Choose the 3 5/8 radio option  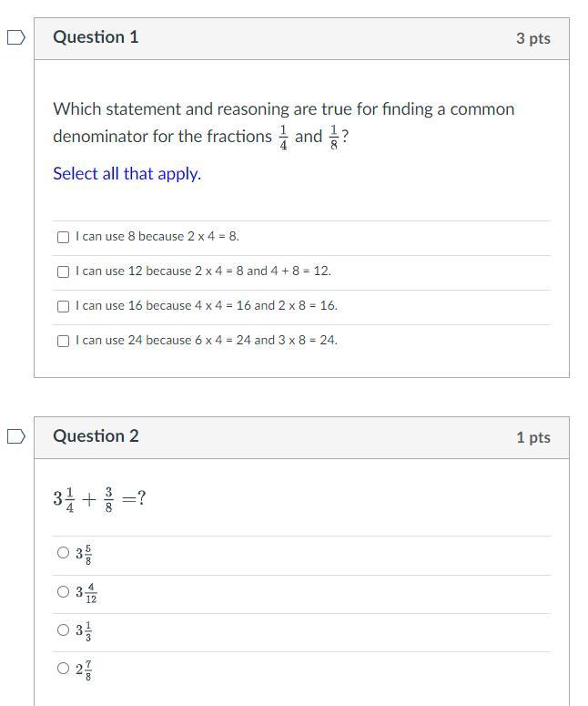(63, 552)
